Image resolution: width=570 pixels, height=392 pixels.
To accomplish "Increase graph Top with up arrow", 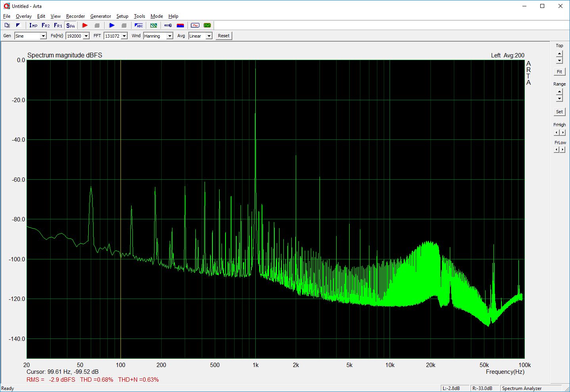I will [x=559, y=54].
